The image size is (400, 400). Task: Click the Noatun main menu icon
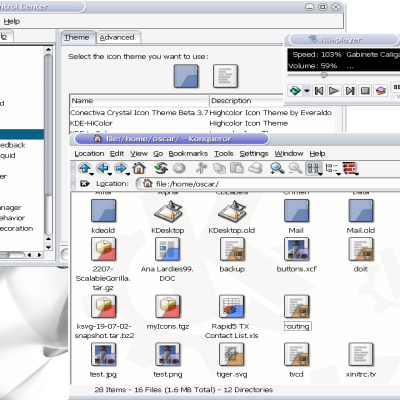[295, 90]
